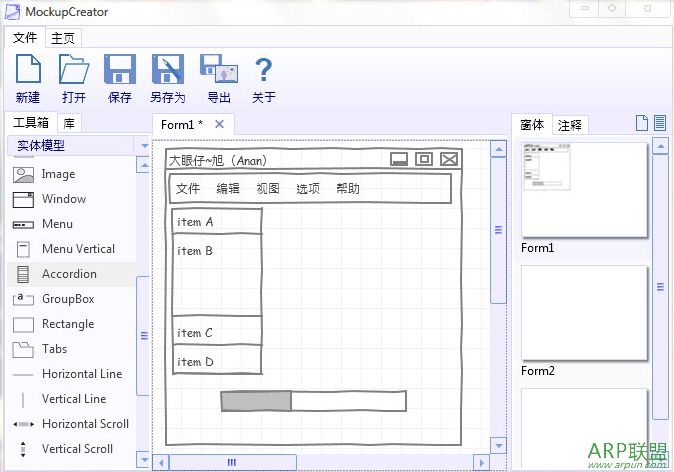Click the dropdown arrow beside the 工具箱 panel
Screen dimensions: 674x472
(144, 146)
